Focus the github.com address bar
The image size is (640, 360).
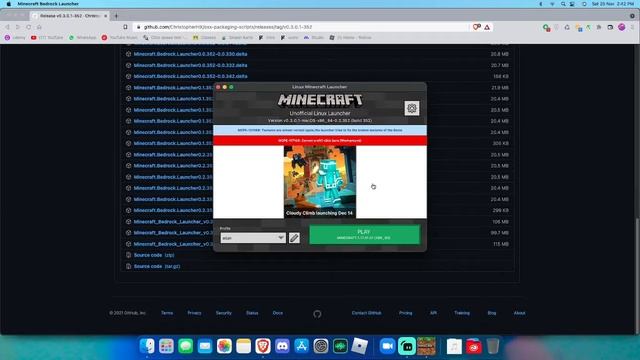[x=302, y=27]
